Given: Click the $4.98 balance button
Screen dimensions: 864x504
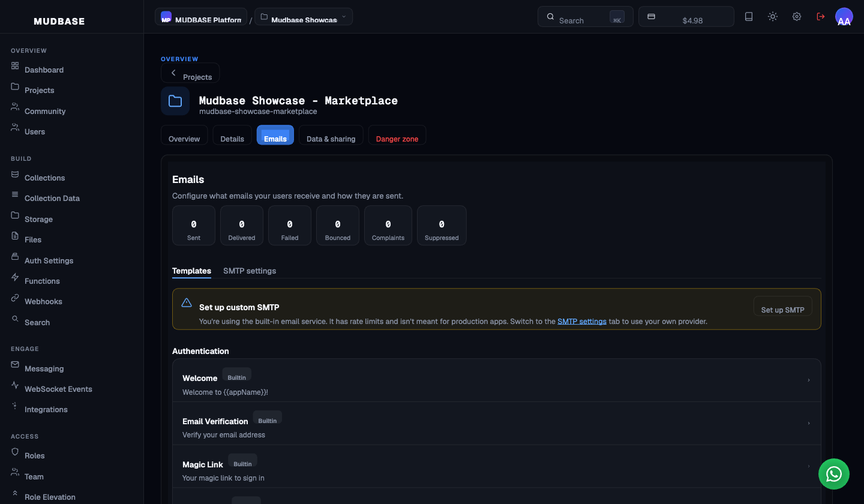Looking at the screenshot, I should (x=686, y=17).
